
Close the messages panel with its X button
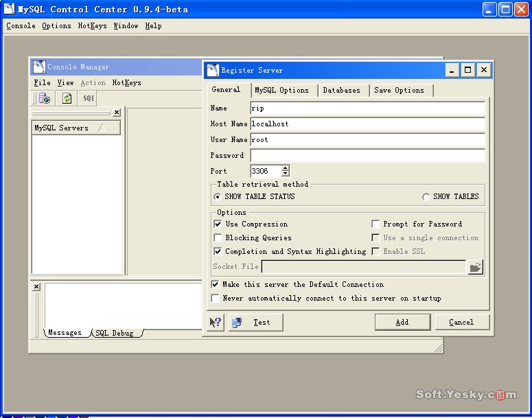point(36,287)
